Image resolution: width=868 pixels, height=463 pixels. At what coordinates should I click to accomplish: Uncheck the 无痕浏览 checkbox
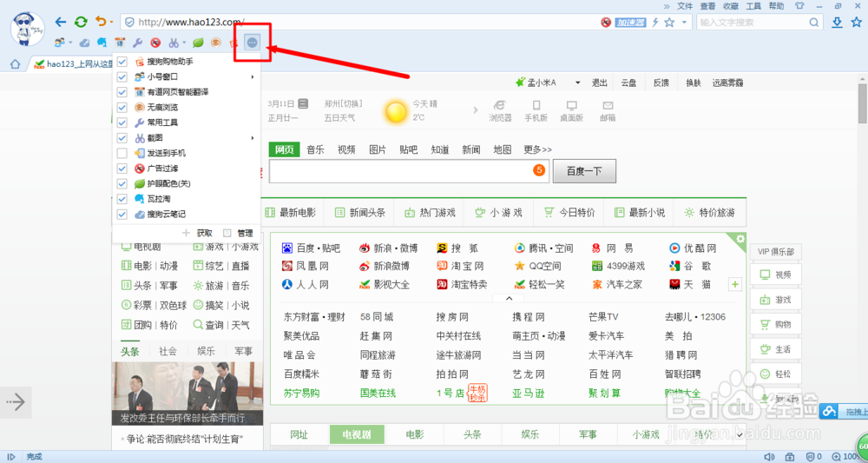[x=122, y=107]
